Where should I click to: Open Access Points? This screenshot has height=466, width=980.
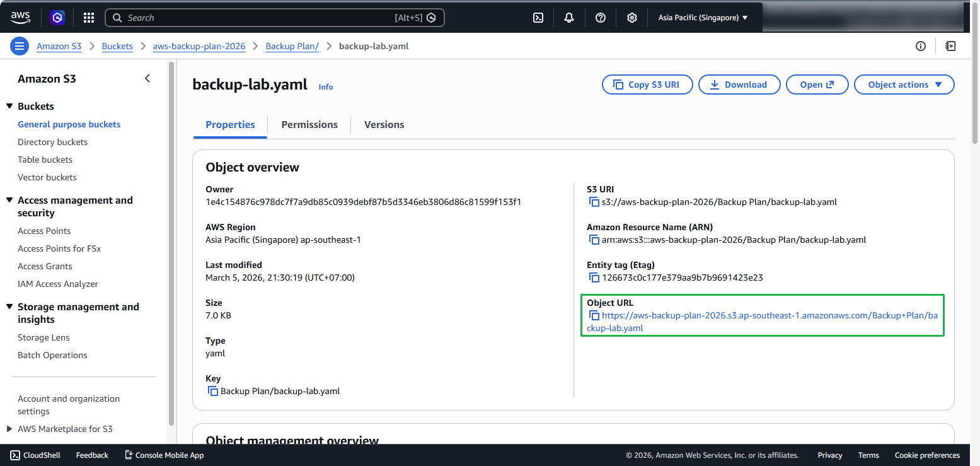(44, 231)
